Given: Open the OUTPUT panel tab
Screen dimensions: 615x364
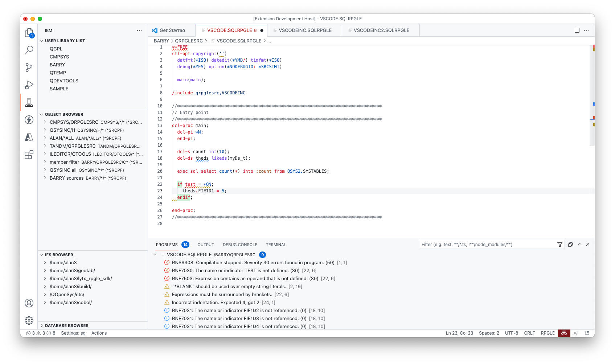Looking at the screenshot, I should pos(206,245).
